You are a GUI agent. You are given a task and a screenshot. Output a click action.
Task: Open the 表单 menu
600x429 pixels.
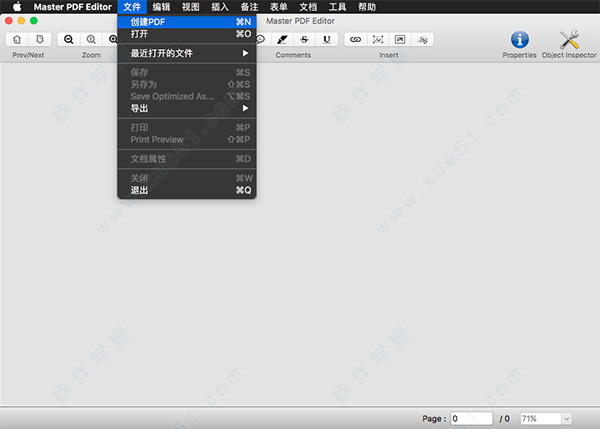[x=279, y=7]
